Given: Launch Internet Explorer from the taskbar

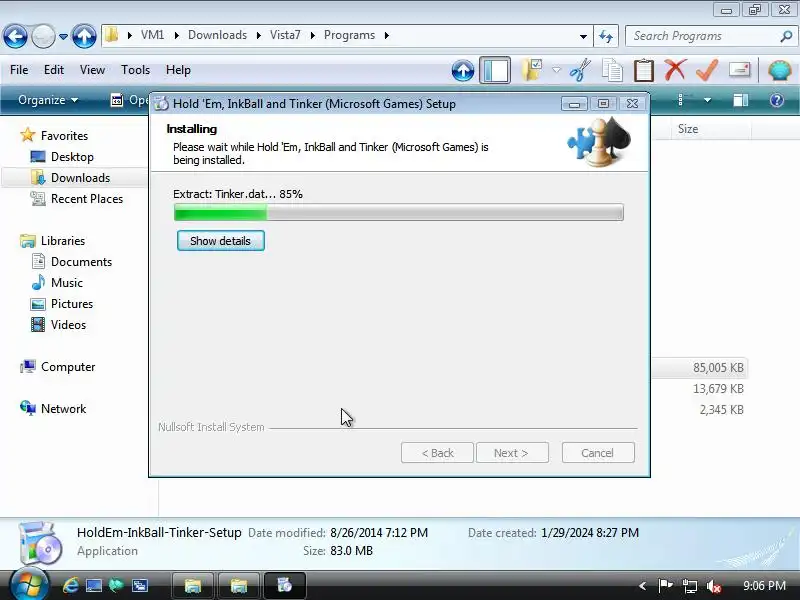Looking at the screenshot, I should [x=70, y=585].
